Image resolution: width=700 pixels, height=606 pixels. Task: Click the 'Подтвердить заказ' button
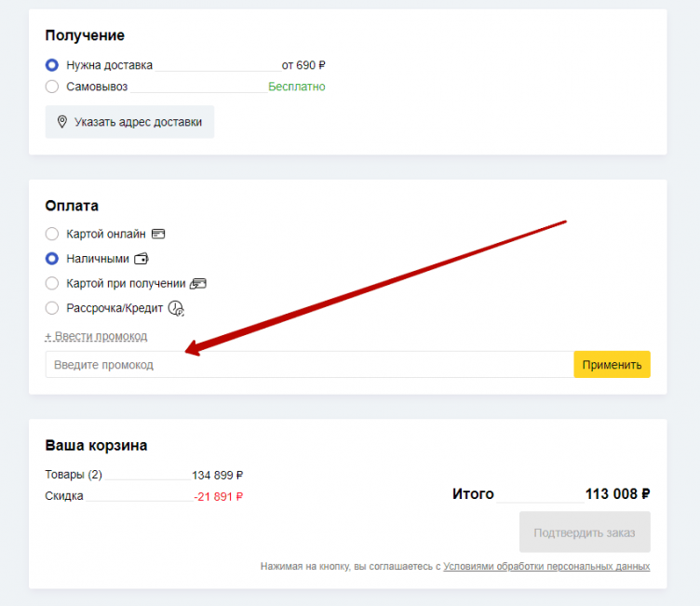(585, 532)
